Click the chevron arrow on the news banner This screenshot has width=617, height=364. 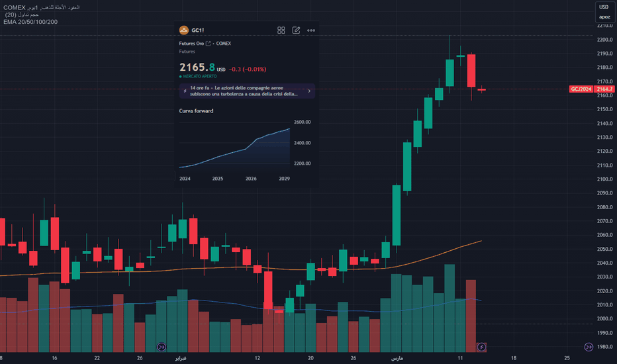309,91
